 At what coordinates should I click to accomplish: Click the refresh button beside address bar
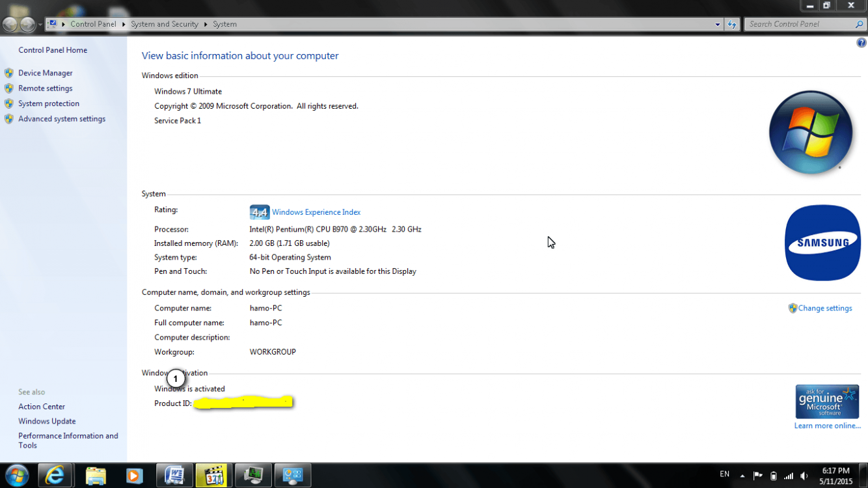[732, 24]
